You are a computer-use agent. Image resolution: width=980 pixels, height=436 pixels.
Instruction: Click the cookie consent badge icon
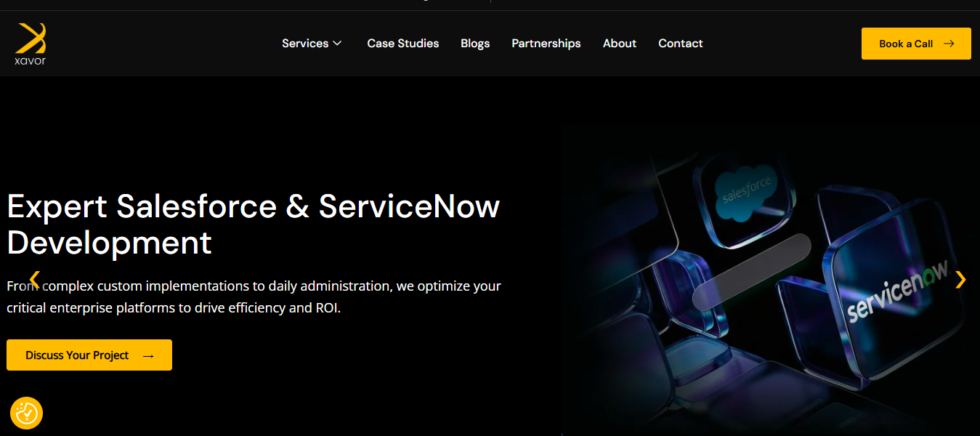(x=27, y=413)
